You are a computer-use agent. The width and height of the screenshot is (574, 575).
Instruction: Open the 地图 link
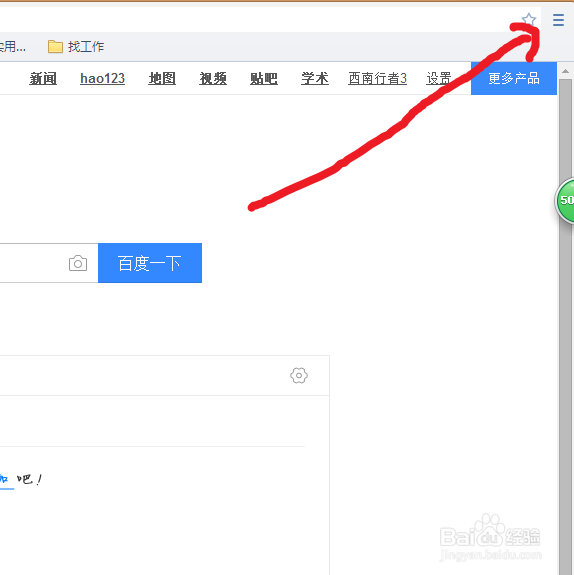point(162,78)
